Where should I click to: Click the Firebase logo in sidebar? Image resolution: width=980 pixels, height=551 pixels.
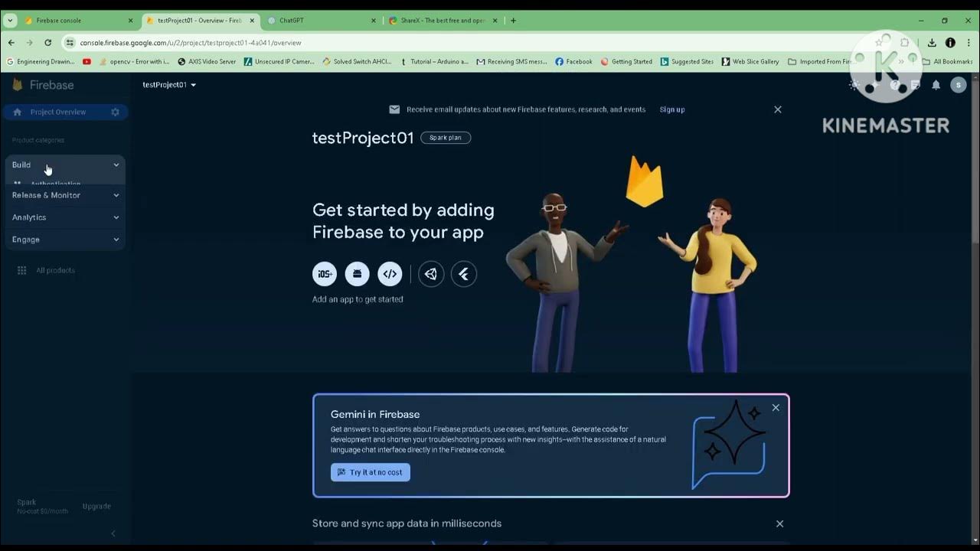click(x=44, y=85)
